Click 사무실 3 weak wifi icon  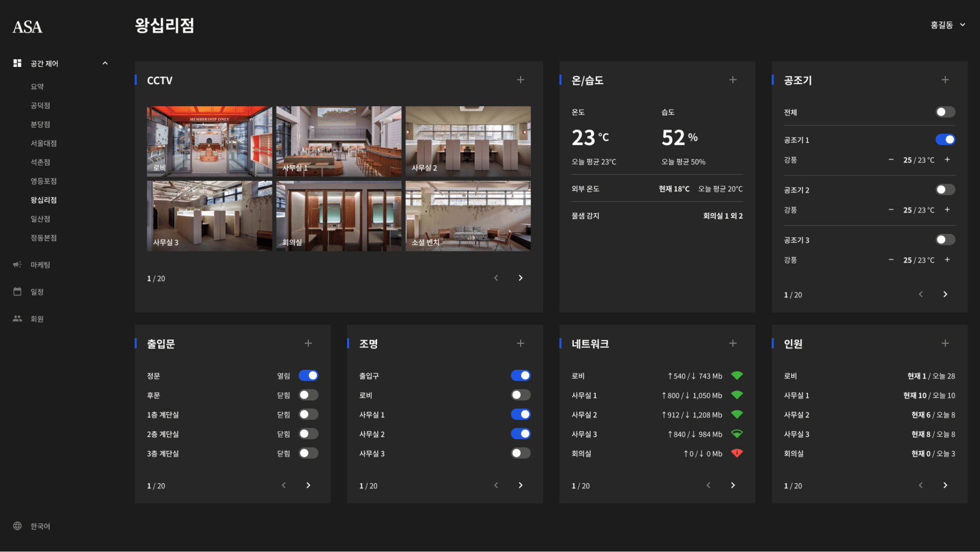[x=737, y=434]
